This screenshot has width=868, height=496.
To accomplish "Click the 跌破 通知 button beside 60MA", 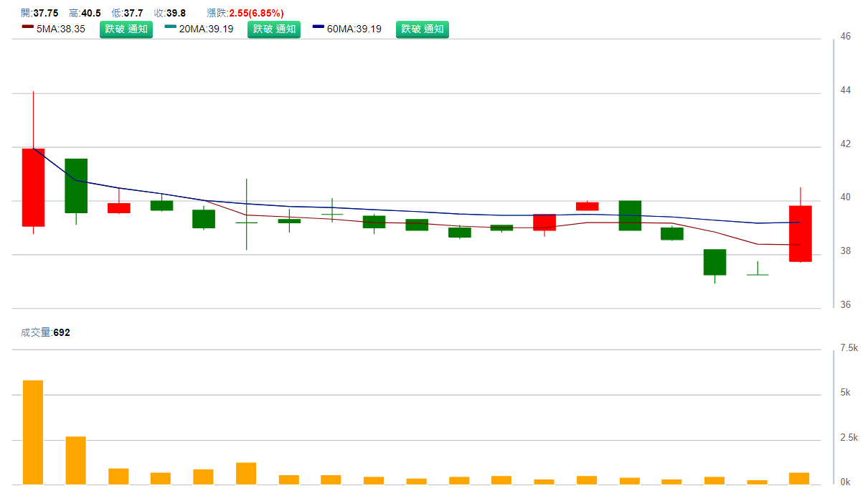I will [423, 29].
